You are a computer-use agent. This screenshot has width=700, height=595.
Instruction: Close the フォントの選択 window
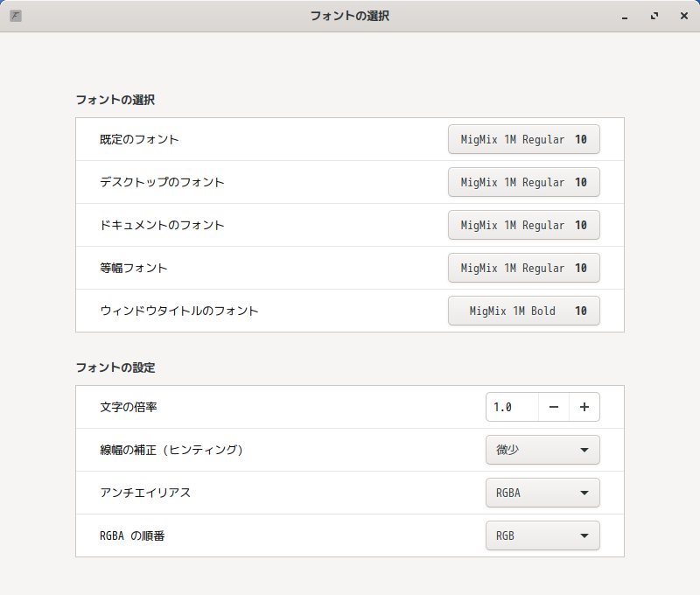click(x=683, y=16)
